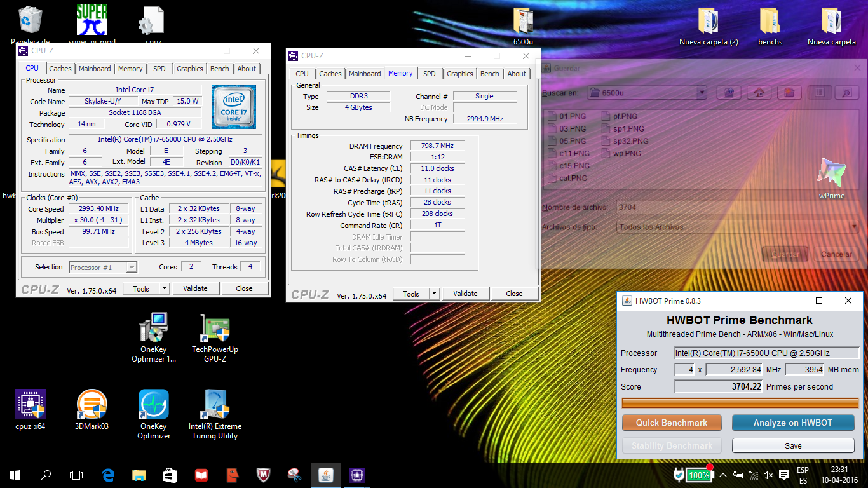
Task: Open Microsoft Edge from the taskbar
Action: (108, 475)
